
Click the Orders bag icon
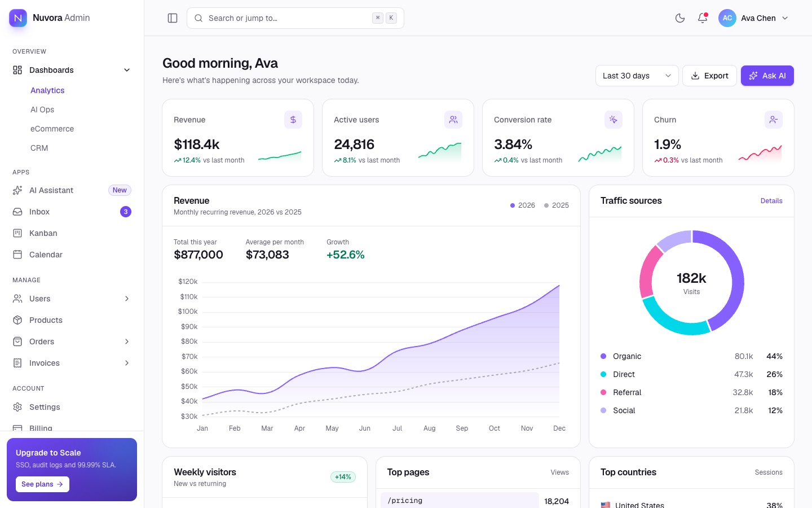pos(17,341)
